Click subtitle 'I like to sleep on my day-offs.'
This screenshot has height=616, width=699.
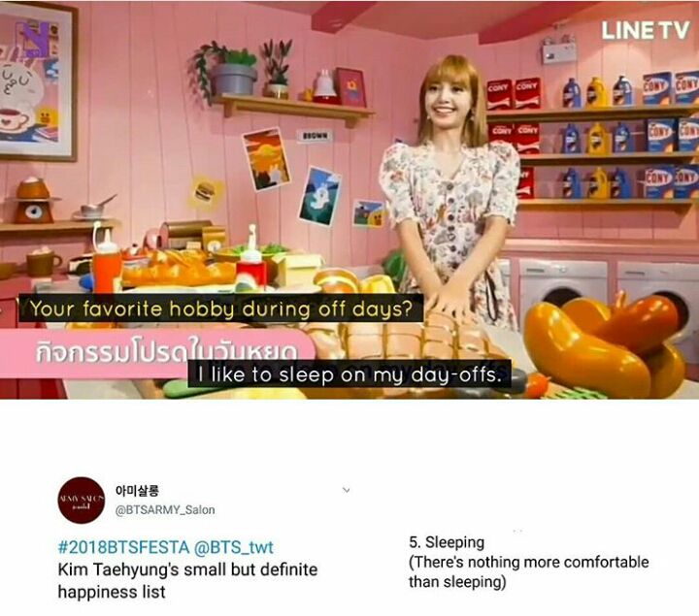pos(349,374)
